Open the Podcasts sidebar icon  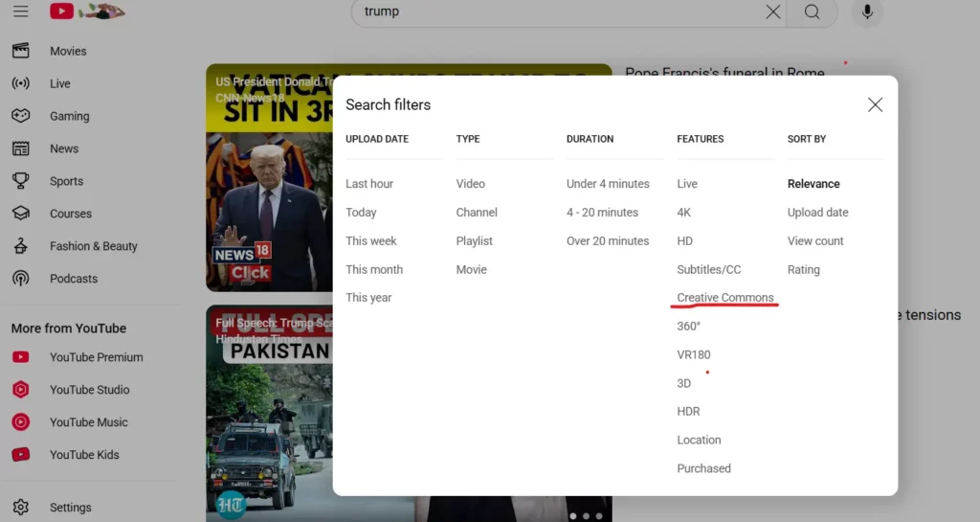[x=20, y=279]
